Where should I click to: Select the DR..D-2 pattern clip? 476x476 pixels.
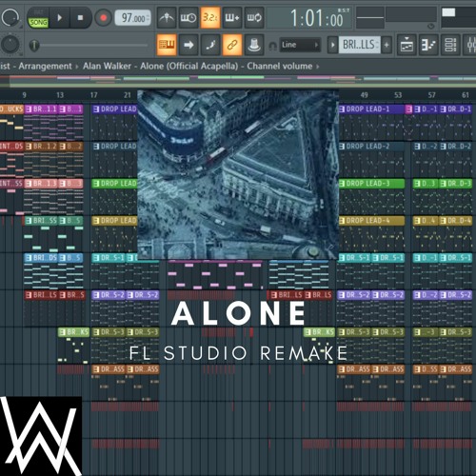click(455, 147)
